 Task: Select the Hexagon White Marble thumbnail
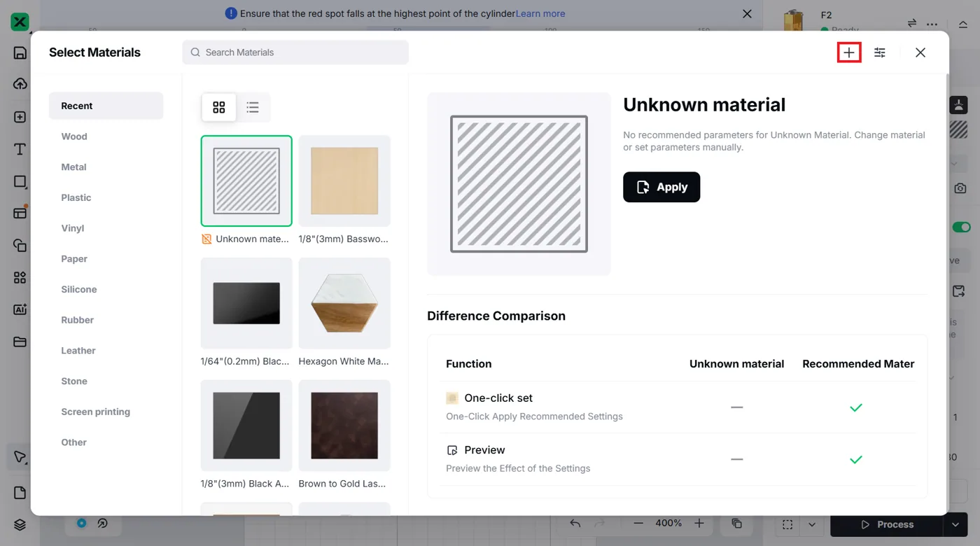[x=344, y=303]
